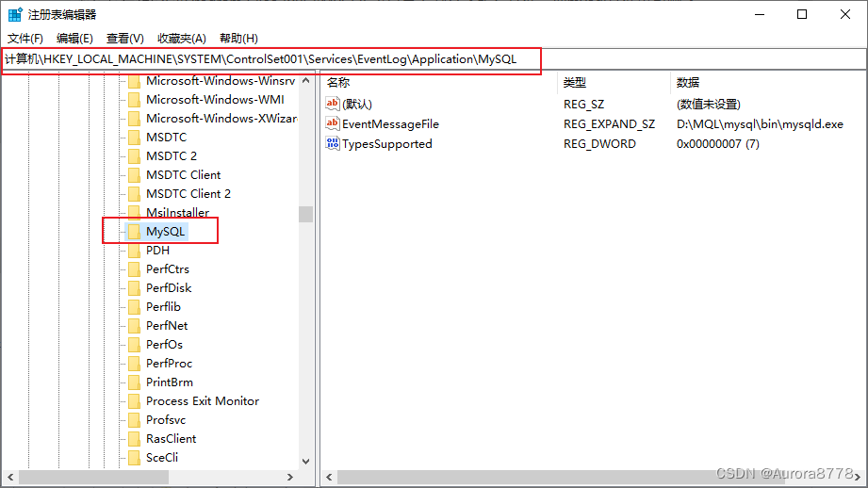Select the MSDTC key in tree
The image size is (868, 488).
coord(166,138)
